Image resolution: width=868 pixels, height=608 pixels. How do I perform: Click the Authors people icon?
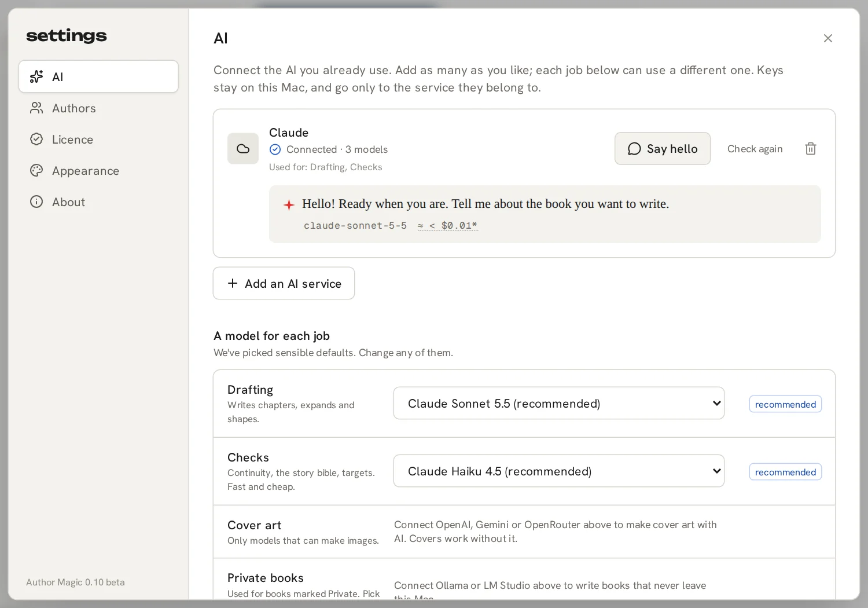pos(36,108)
